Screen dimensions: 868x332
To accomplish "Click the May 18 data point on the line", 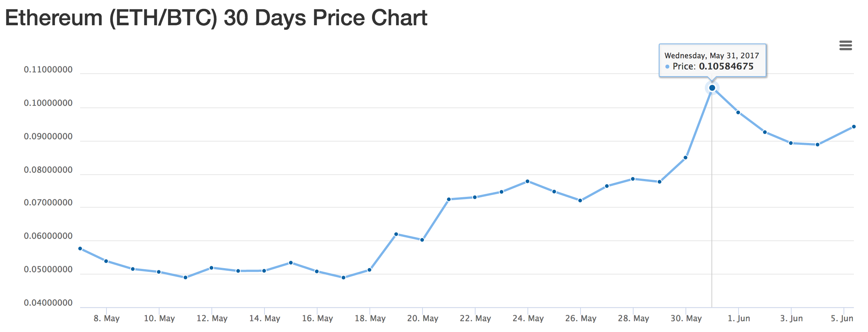I will 369,270.
